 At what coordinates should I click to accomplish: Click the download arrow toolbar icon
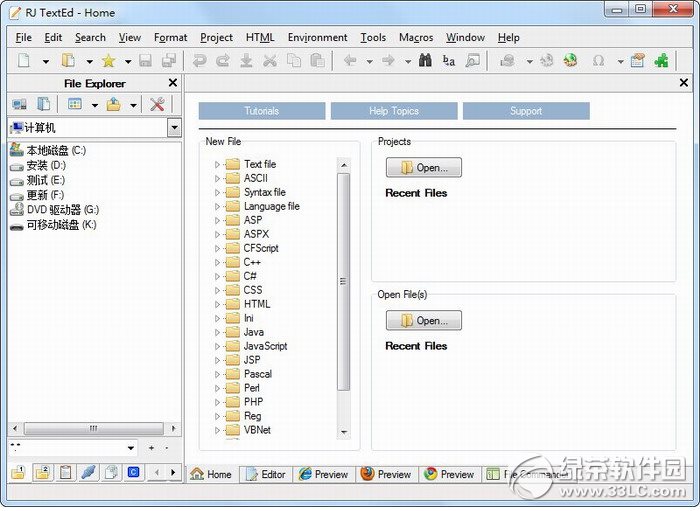coord(246,60)
